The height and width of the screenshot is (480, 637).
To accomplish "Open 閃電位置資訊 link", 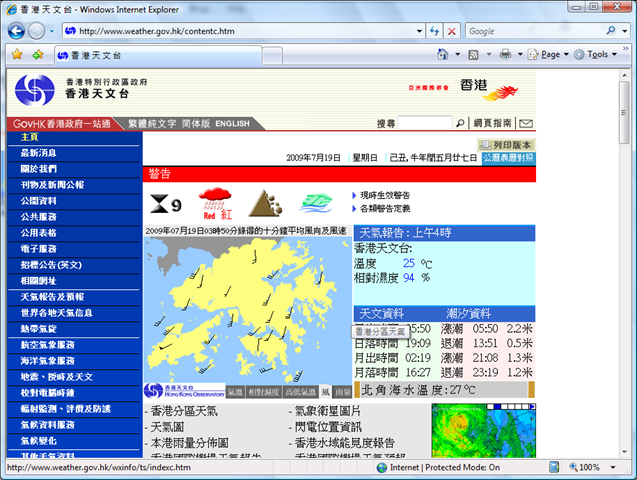I will (x=327, y=427).
